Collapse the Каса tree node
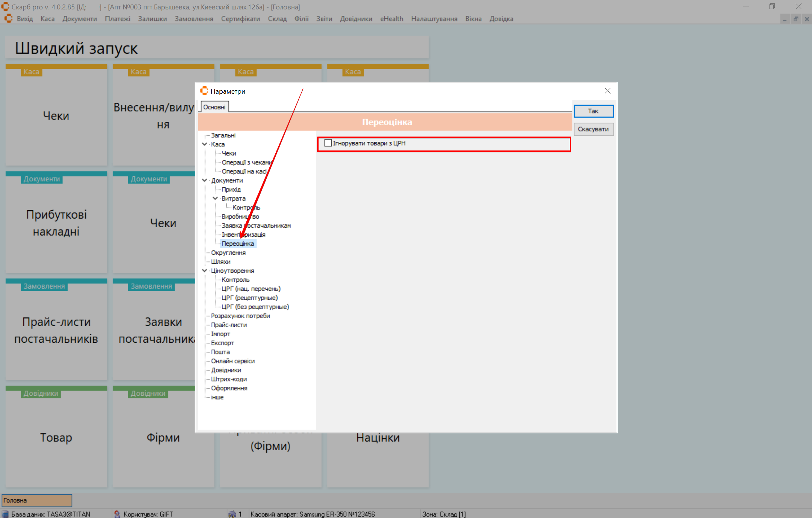This screenshot has height=518, width=812. (205, 144)
